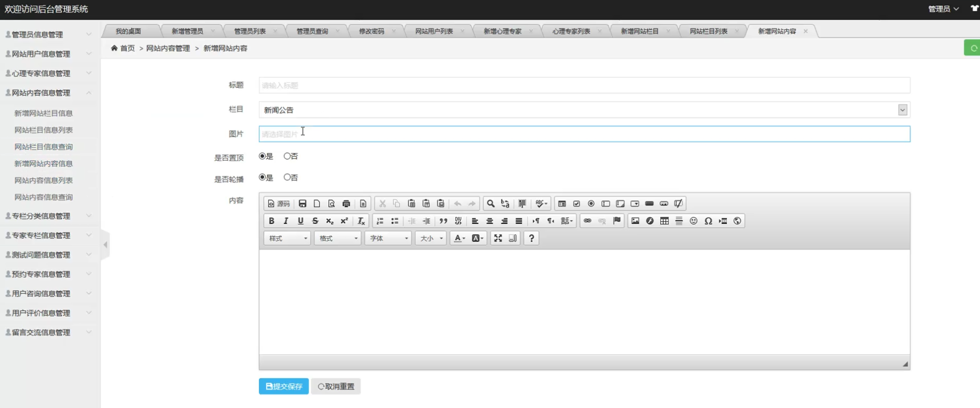Image resolution: width=980 pixels, height=408 pixels.
Task: Open the 字体 font dropdown
Action: tap(389, 238)
